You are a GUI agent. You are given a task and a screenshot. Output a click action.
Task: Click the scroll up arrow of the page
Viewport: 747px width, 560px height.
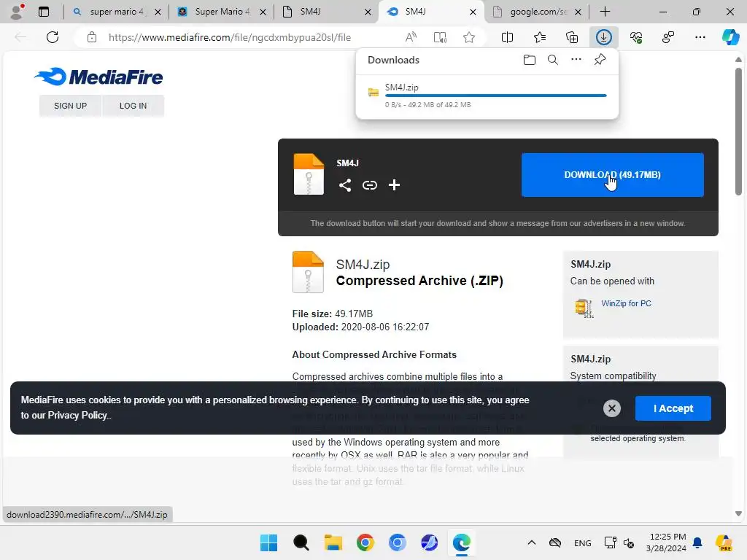point(738,60)
